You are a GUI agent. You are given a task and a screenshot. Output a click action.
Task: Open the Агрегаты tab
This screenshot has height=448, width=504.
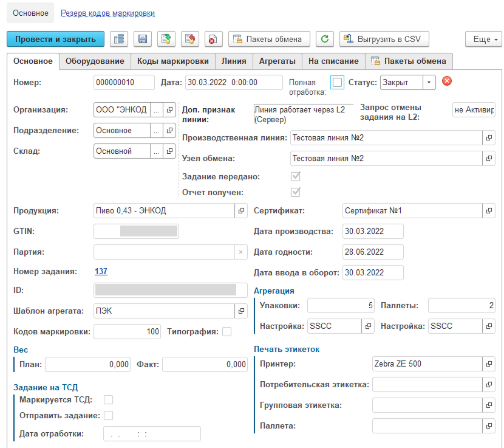pos(277,61)
